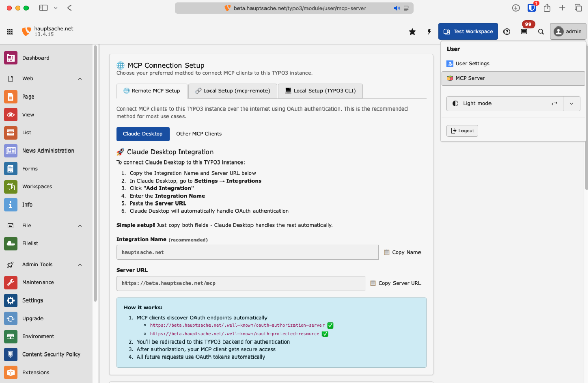Open the module grid menu icon
588x383 pixels.
10,32
